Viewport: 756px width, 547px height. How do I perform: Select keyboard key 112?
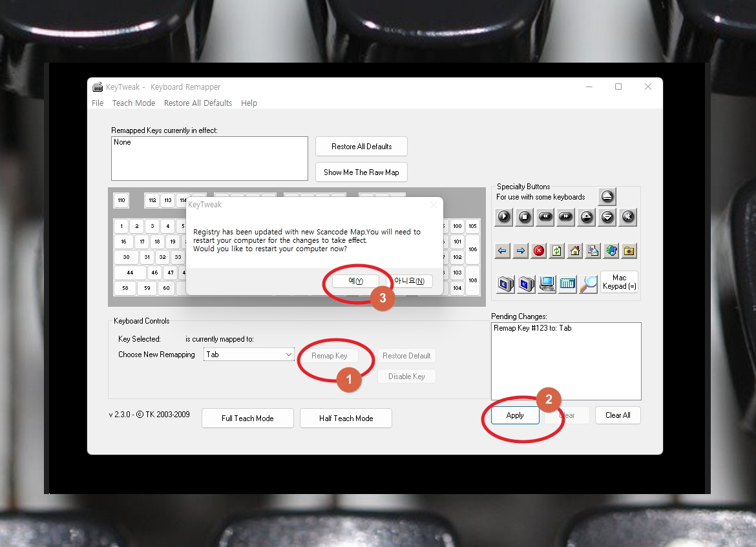point(152,200)
